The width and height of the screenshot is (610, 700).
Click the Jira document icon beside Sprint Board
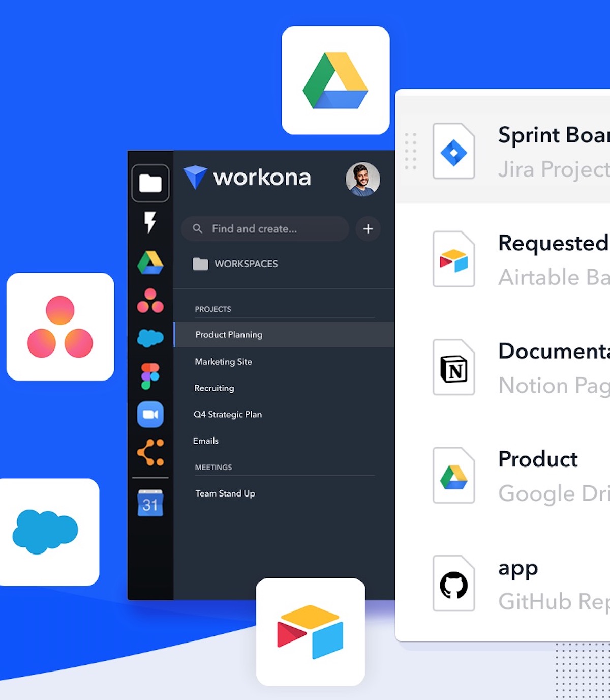tap(453, 151)
